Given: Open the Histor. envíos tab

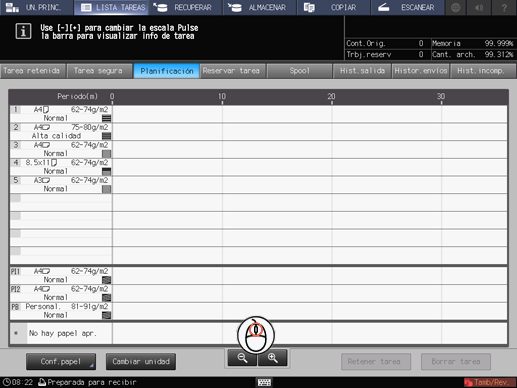Looking at the screenshot, I should pos(421,71).
